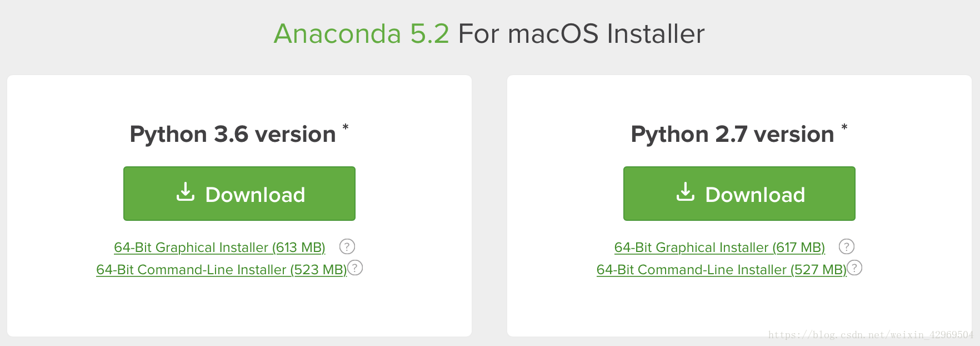The width and height of the screenshot is (980, 346).
Task: Select the Python 3.6 version heading
Action: tap(233, 135)
